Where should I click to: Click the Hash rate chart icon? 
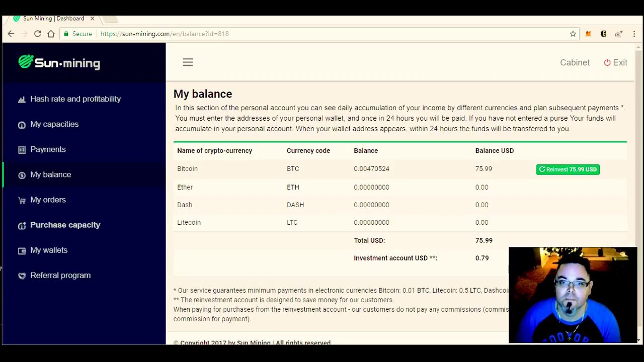point(22,100)
